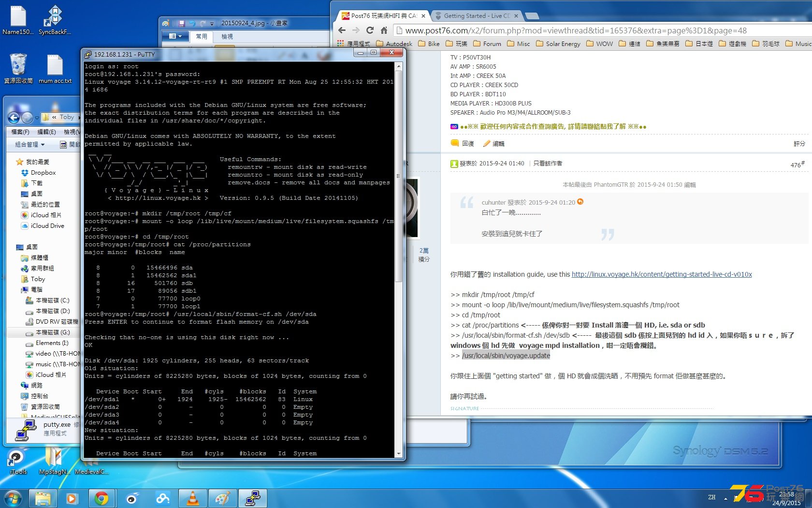Open the Name150 desktop file
This screenshot has height=508, width=812.
click(x=18, y=19)
